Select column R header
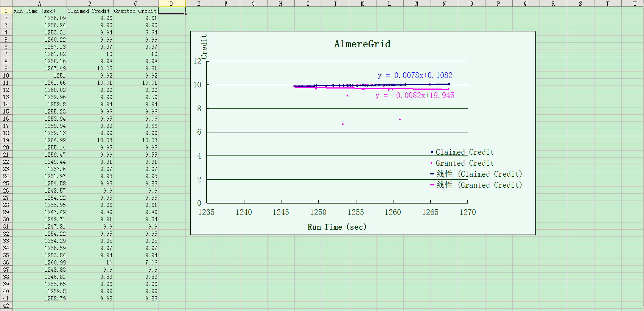The width and height of the screenshot is (644, 311). pos(553,3)
